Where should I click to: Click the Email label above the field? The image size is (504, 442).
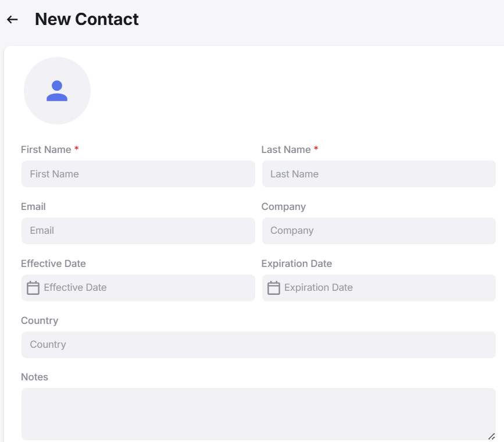tap(33, 206)
